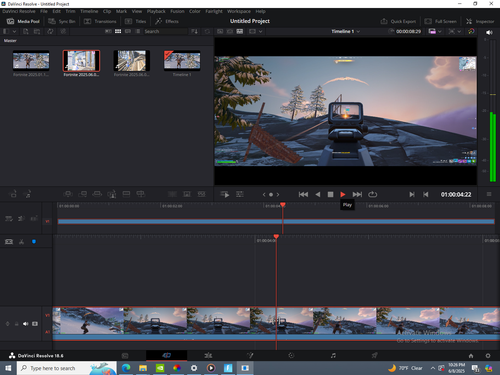Click the audio meter level bar
This screenshot has height=375, width=500.
(x=493, y=147)
